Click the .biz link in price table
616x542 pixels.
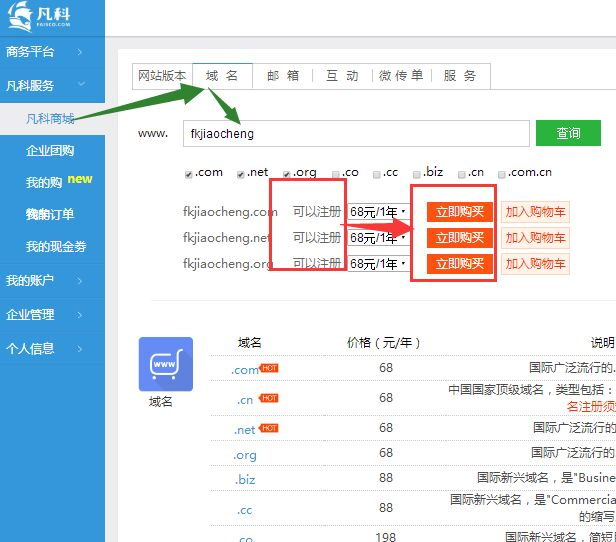click(x=245, y=480)
